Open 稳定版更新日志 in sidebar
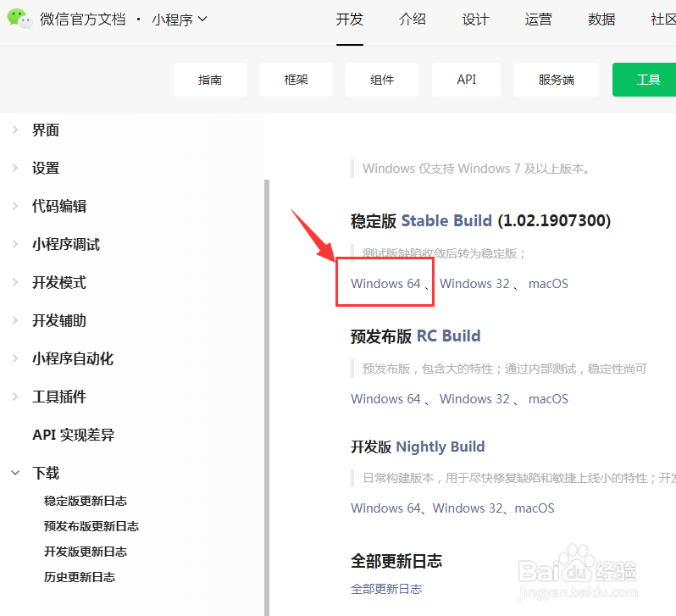The image size is (676, 616). point(86,501)
